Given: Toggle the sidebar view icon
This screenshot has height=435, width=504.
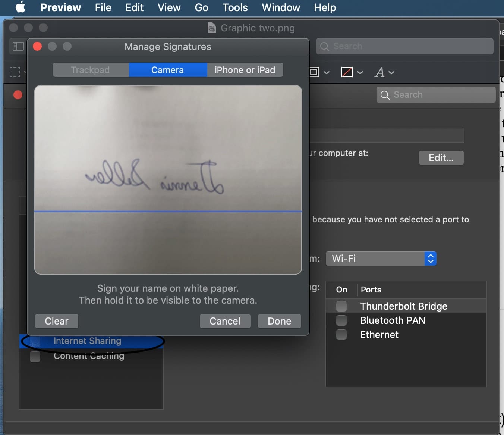Looking at the screenshot, I should 18,46.
